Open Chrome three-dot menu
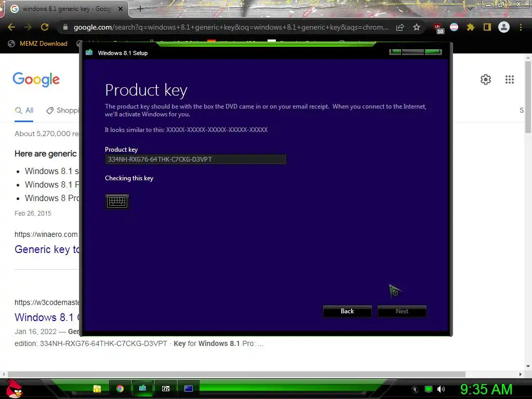Viewport: 532px width, 399px height. [x=521, y=27]
